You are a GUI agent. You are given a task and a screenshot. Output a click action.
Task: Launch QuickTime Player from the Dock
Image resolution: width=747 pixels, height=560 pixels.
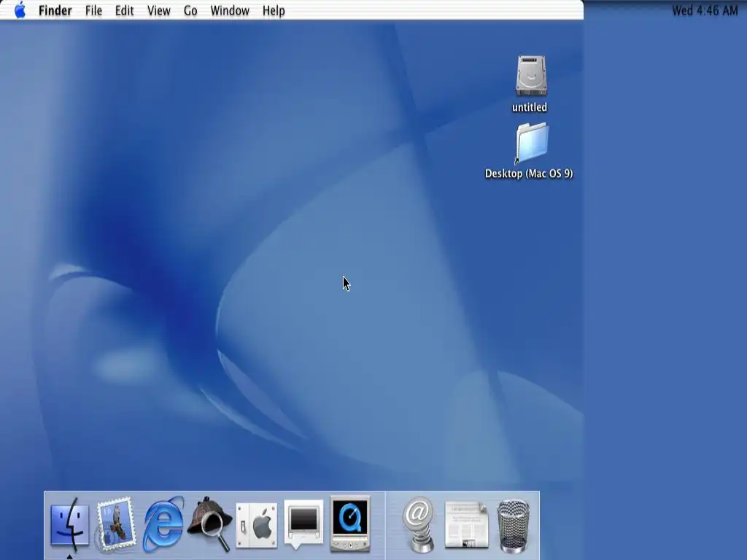pos(350,523)
